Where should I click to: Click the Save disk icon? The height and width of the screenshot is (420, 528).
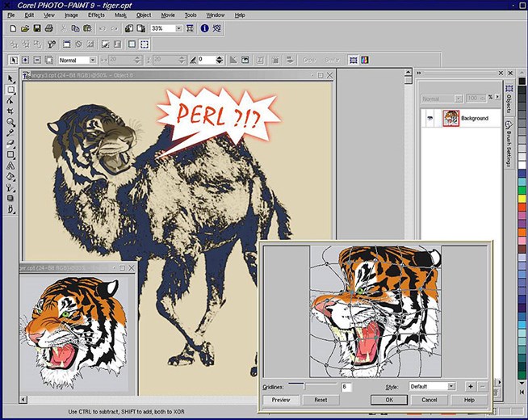(x=37, y=28)
